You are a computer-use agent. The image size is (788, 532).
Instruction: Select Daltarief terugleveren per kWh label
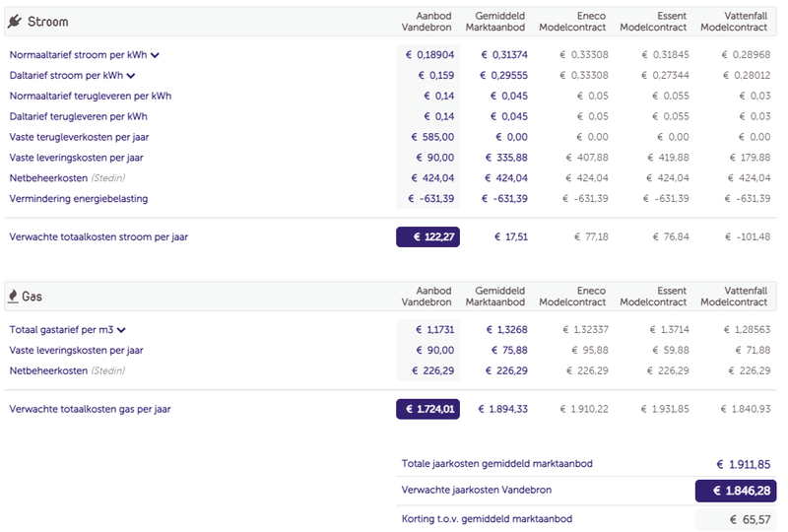click(79, 116)
